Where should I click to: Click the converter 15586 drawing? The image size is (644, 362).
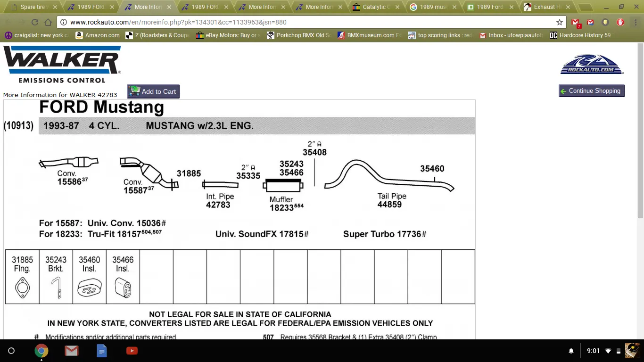click(x=69, y=163)
